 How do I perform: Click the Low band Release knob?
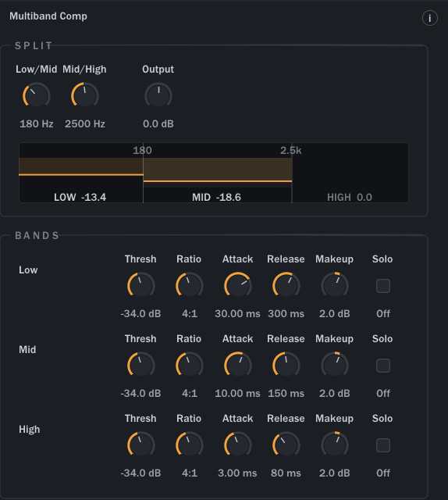pos(286,285)
